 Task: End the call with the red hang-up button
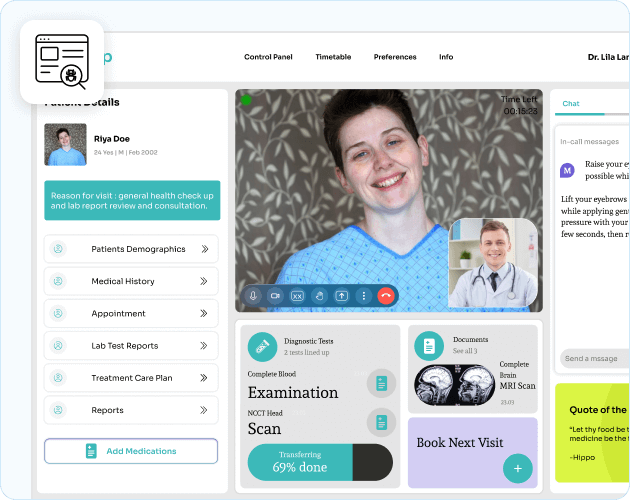click(385, 296)
